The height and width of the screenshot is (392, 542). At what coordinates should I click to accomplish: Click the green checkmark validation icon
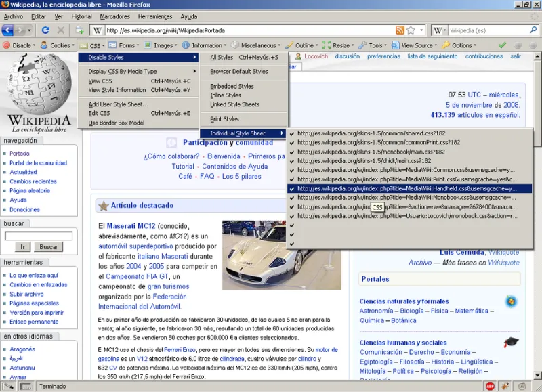pos(502,45)
